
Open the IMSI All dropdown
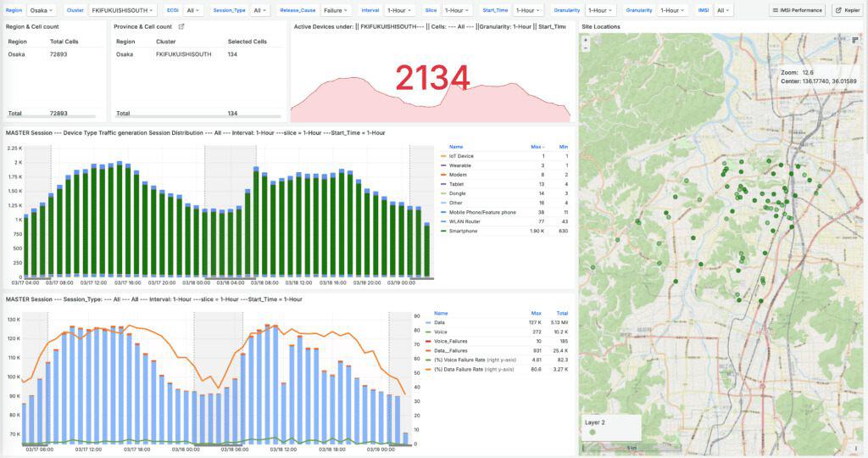click(x=723, y=10)
